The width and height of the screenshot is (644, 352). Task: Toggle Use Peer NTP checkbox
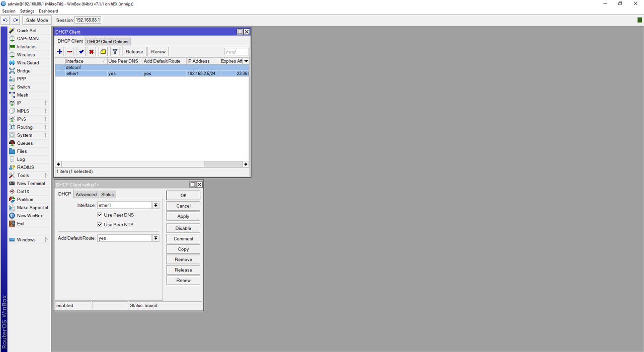click(x=100, y=225)
